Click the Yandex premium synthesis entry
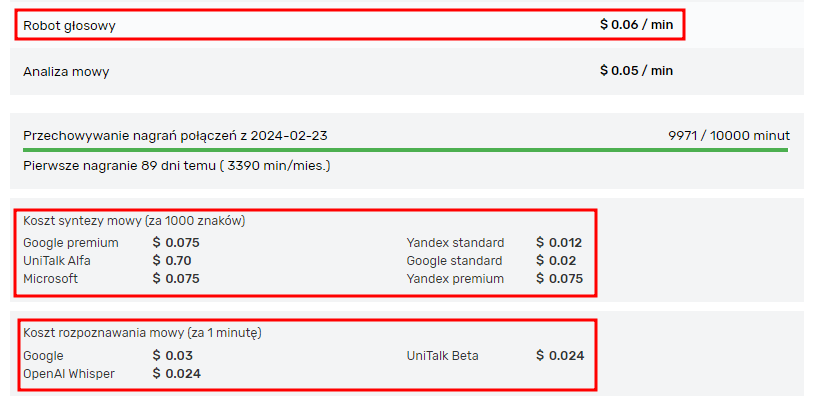Image resolution: width=815 pixels, height=408 pixels. coord(455,279)
